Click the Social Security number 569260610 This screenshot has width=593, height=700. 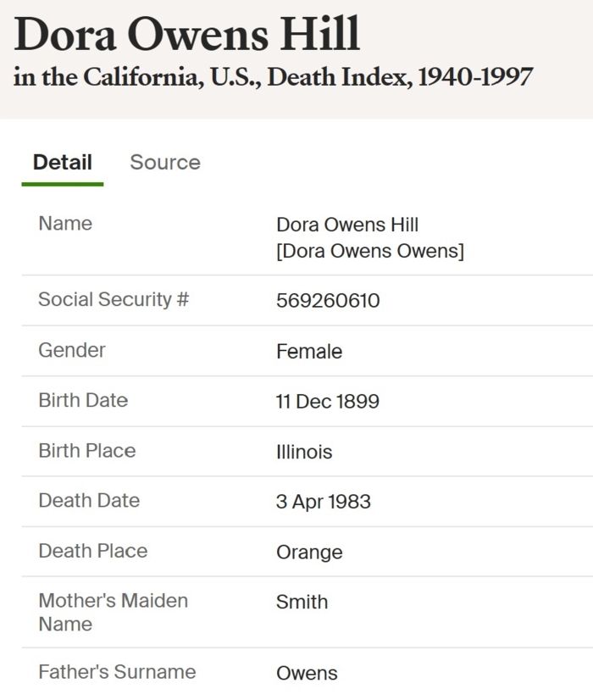point(328,301)
